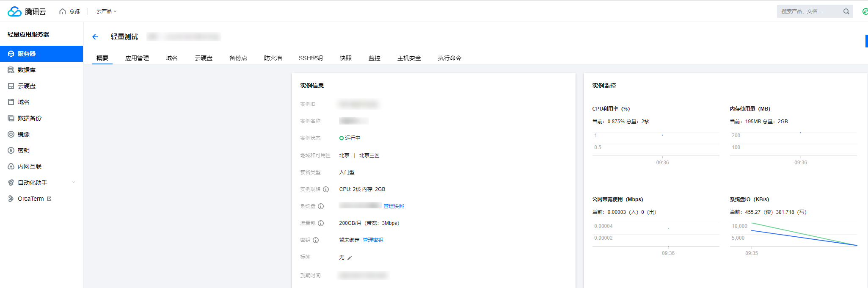The image size is (868, 288).
Task: Click the 域名 sidebar icon
Action: (11, 102)
